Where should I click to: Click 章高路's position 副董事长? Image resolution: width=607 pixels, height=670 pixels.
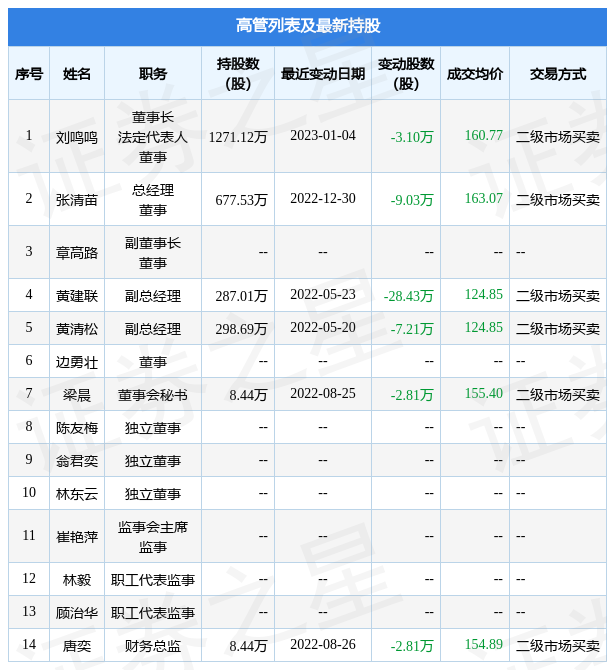tap(152, 243)
